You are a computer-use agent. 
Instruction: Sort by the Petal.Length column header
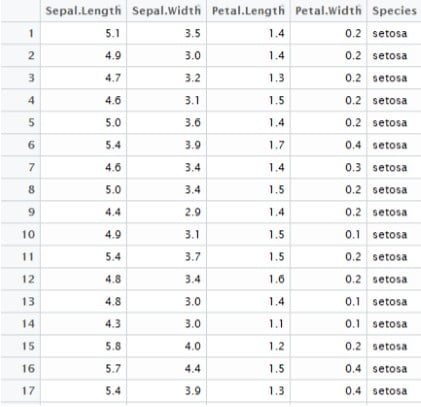point(248,11)
